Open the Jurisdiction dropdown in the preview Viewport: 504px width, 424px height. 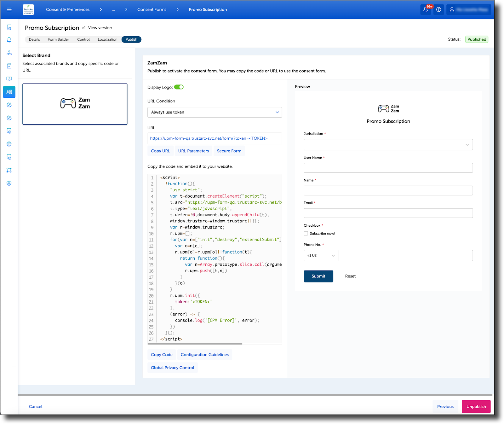point(388,145)
